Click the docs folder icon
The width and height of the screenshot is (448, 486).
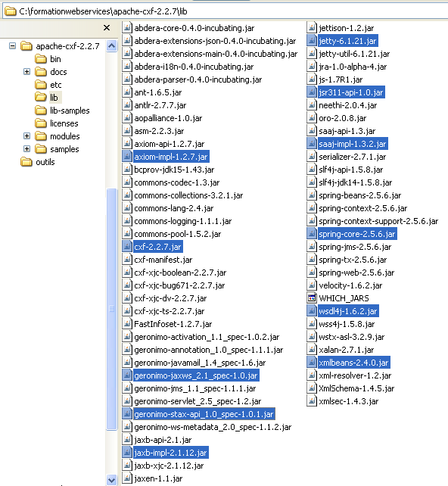click(x=41, y=72)
